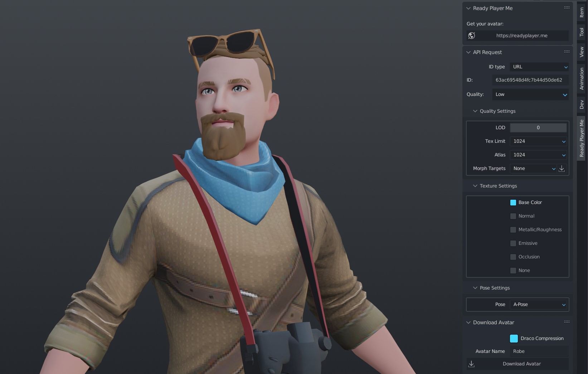The image size is (588, 374).
Task: Switch to the View sidebar tab
Action: (582, 52)
